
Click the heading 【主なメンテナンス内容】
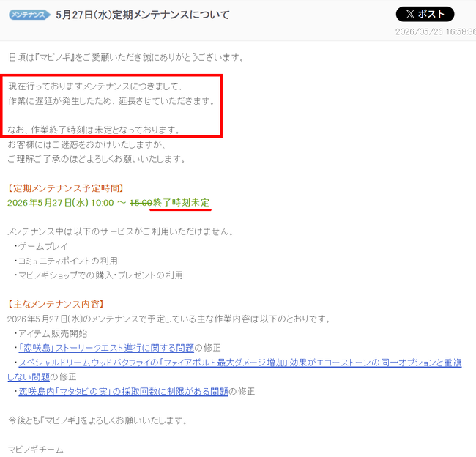click(x=56, y=304)
